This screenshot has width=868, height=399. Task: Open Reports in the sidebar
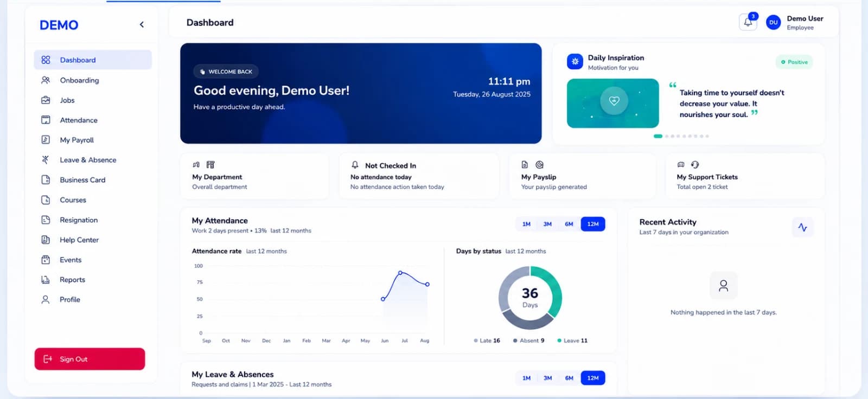click(x=93, y=280)
